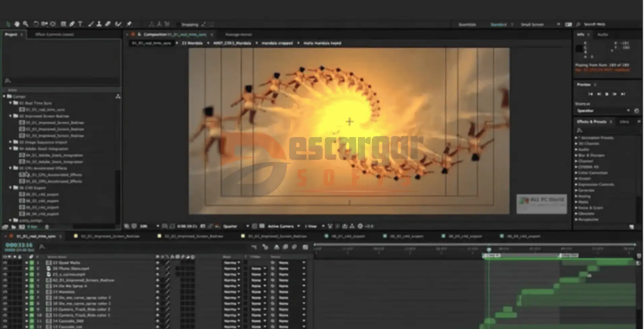644x329 pixels.
Task: Expand the Animation Presets effects category
Action: (576, 138)
